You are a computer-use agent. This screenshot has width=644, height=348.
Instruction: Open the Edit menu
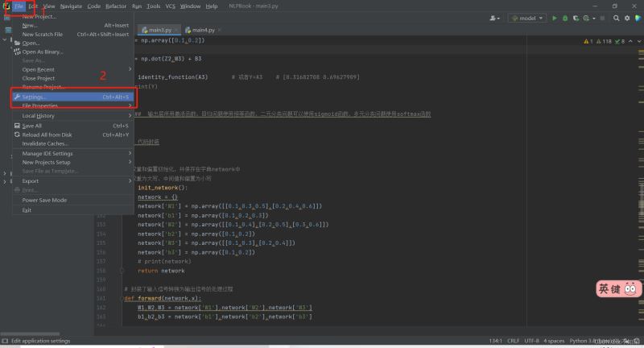(33, 6)
